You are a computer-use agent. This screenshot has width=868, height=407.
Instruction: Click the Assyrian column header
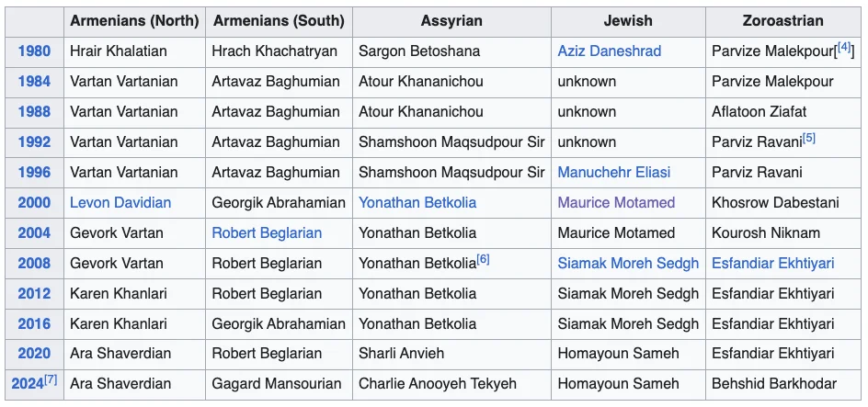451,20
